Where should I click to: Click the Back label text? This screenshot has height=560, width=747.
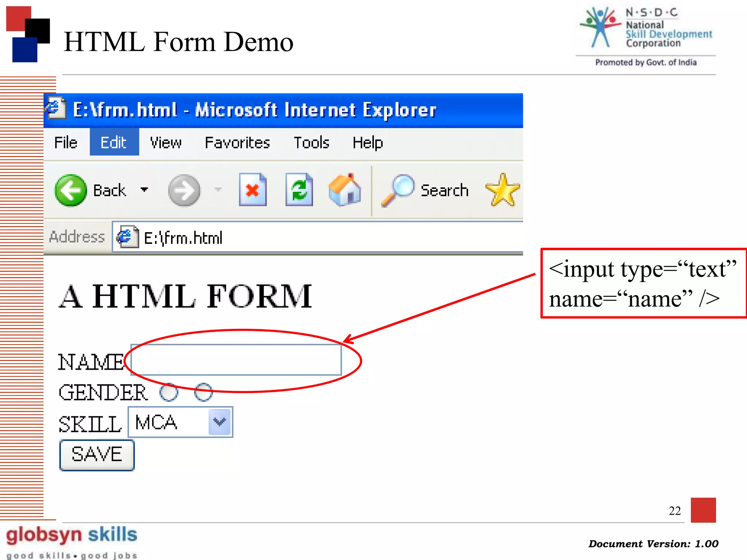click(109, 191)
